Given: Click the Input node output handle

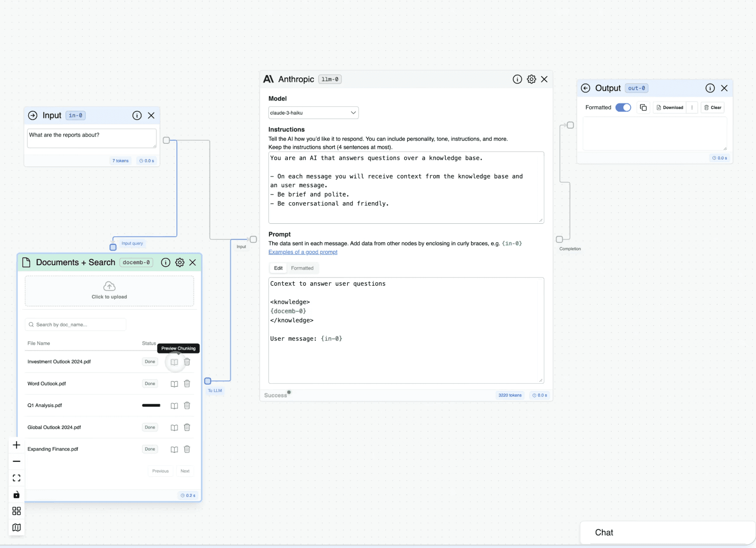Looking at the screenshot, I should coord(166,140).
